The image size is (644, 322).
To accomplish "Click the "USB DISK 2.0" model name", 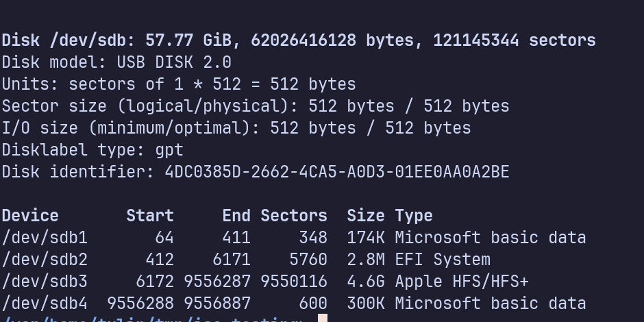I will tap(174, 62).
